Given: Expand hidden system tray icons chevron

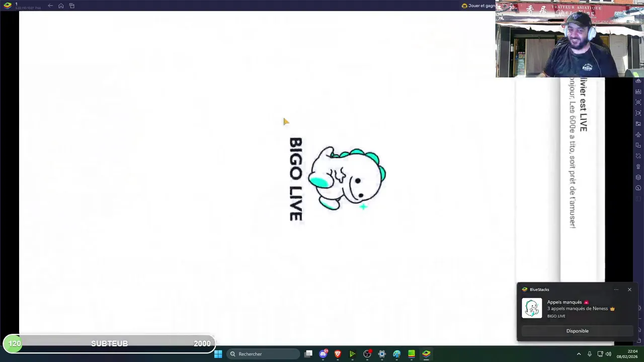Looking at the screenshot, I should click(x=579, y=354).
